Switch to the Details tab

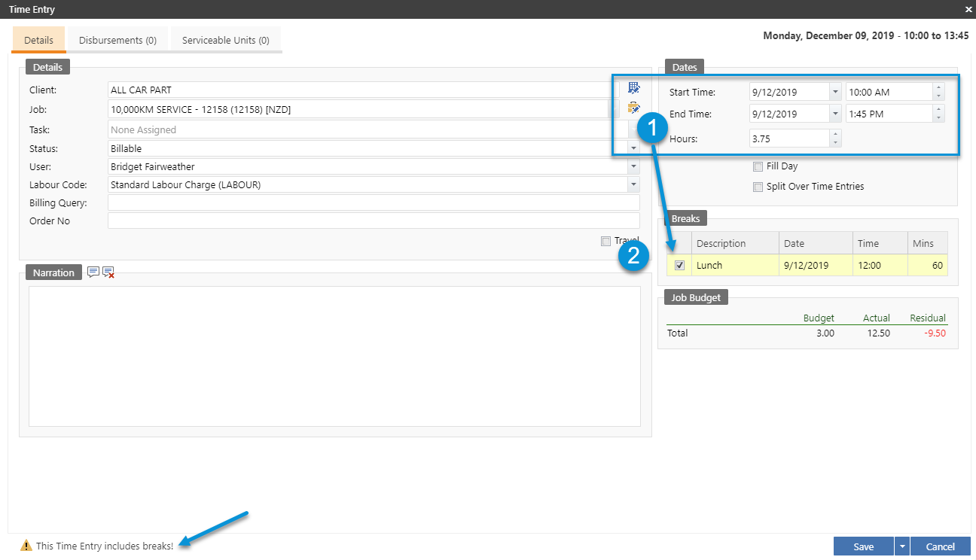(39, 40)
